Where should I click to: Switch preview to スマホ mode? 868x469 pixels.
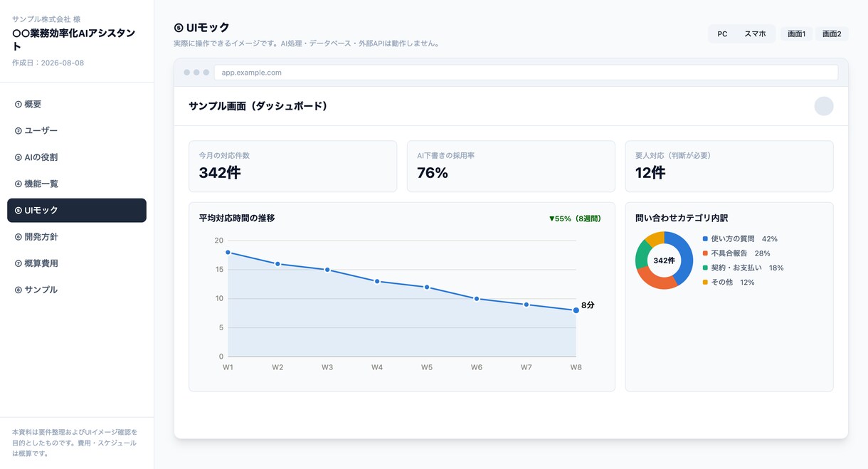tap(755, 34)
